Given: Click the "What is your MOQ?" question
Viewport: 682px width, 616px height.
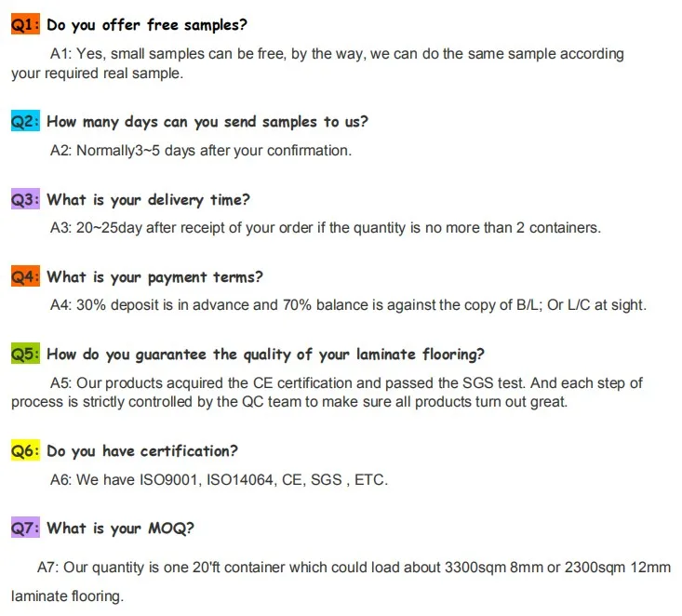Looking at the screenshot, I should (x=121, y=529).
